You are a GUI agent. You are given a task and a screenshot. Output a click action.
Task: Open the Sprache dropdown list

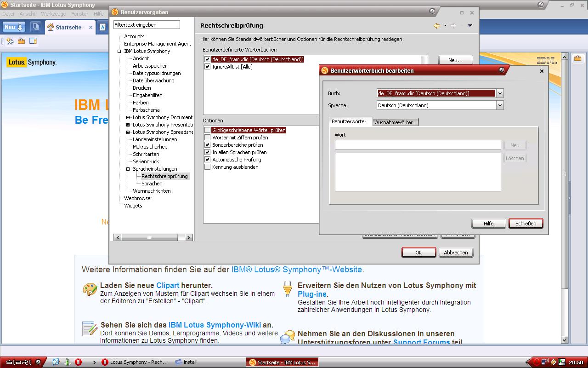coord(500,105)
